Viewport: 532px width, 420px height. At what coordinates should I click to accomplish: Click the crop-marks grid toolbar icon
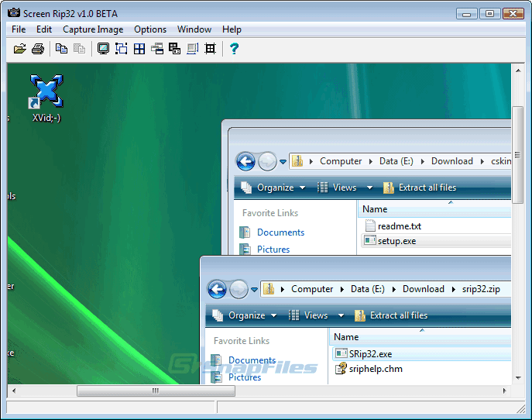(211, 49)
